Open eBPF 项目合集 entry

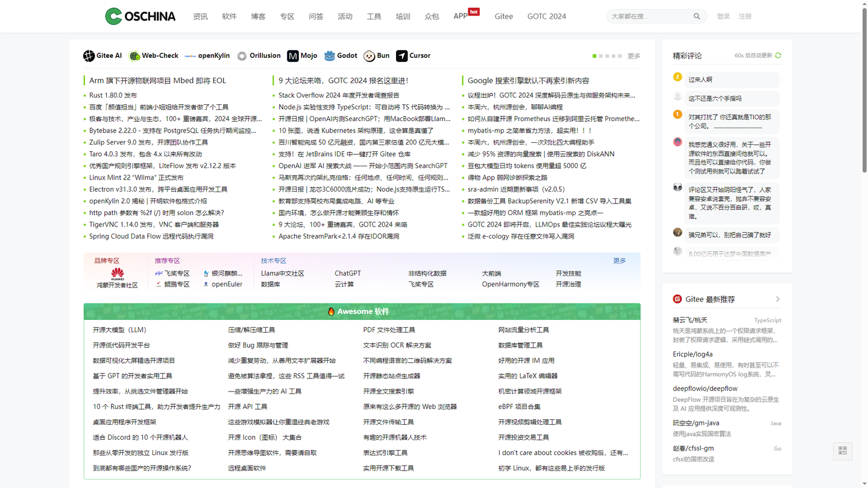(519, 407)
